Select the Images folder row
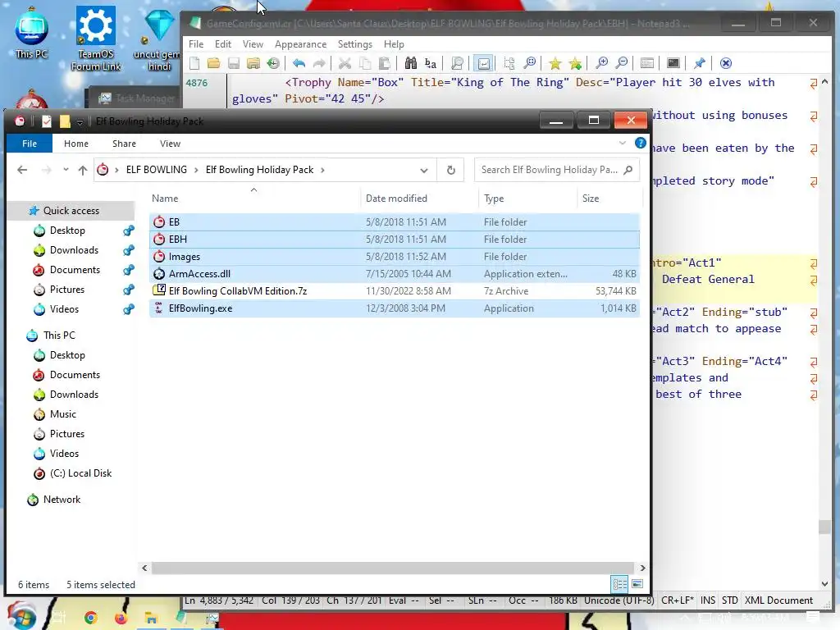Viewport: 840px width, 630px height. pos(395,257)
